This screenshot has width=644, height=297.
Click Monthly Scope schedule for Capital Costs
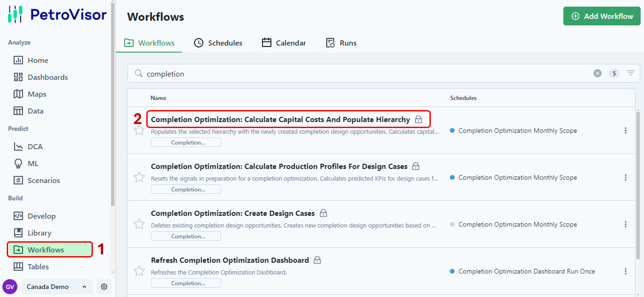517,131
